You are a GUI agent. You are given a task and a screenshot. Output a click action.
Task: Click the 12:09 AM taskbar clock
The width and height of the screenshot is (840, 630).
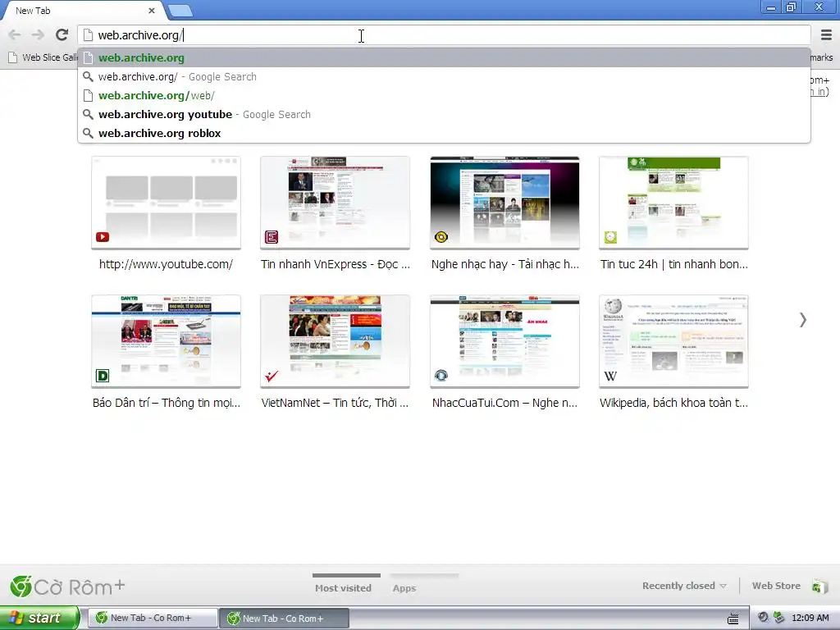coord(810,618)
